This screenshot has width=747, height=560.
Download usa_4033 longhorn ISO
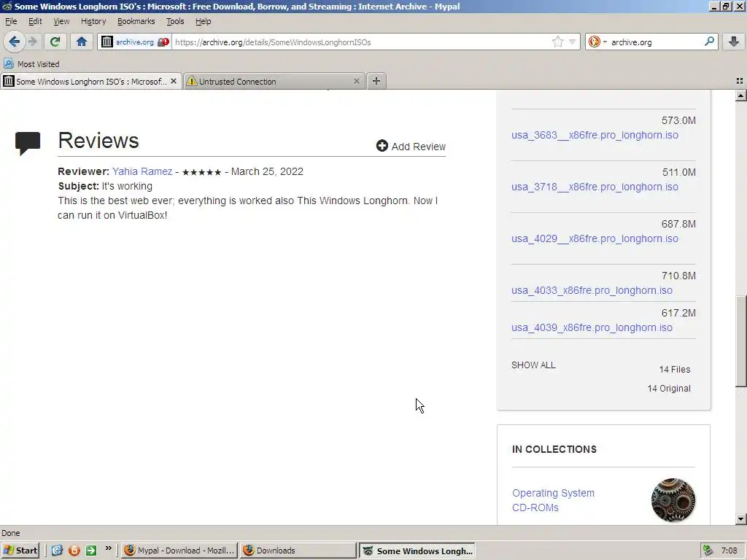pyautogui.click(x=592, y=290)
